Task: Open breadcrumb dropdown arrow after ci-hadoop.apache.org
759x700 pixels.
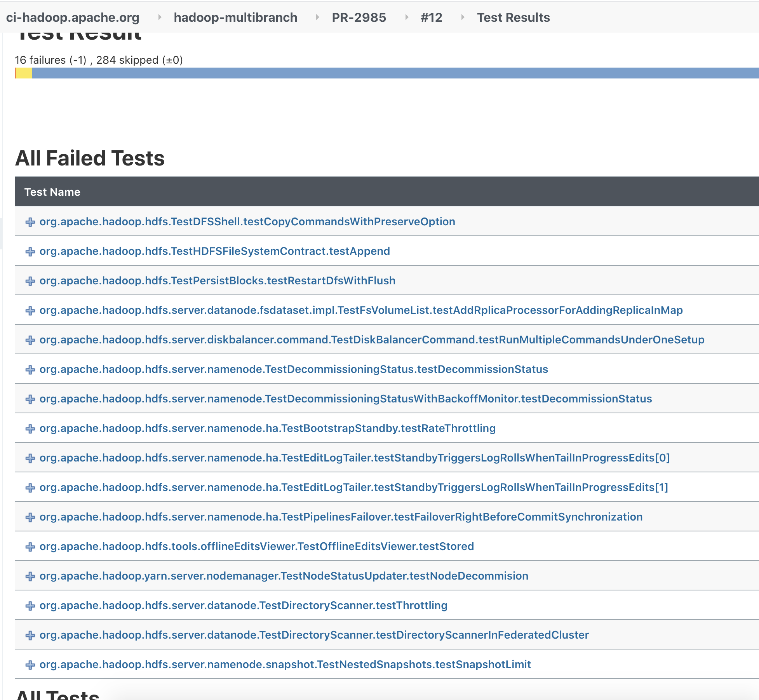Action: (159, 17)
